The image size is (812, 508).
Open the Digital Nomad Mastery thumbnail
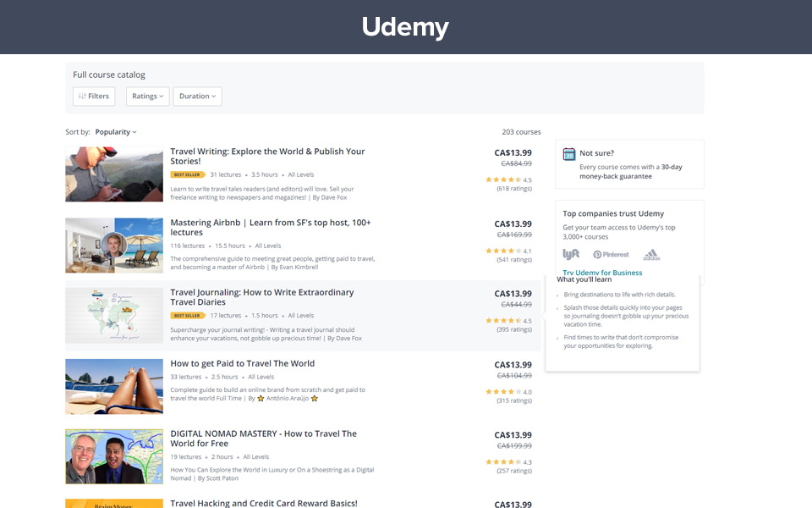click(x=114, y=456)
